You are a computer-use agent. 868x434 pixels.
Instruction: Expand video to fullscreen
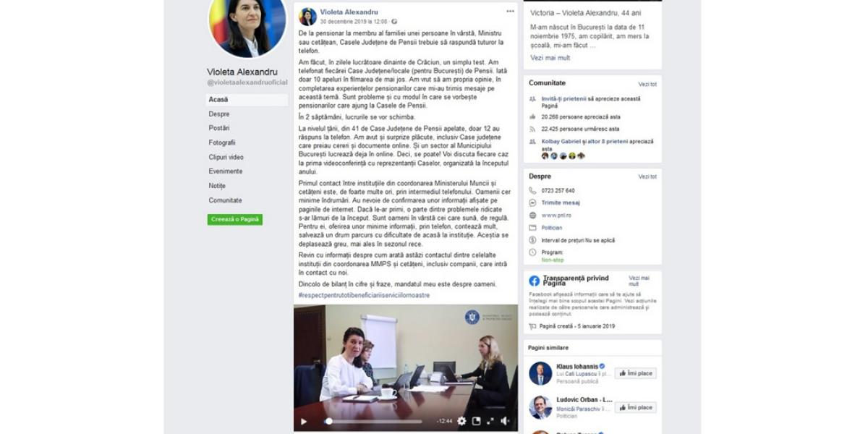(490, 421)
